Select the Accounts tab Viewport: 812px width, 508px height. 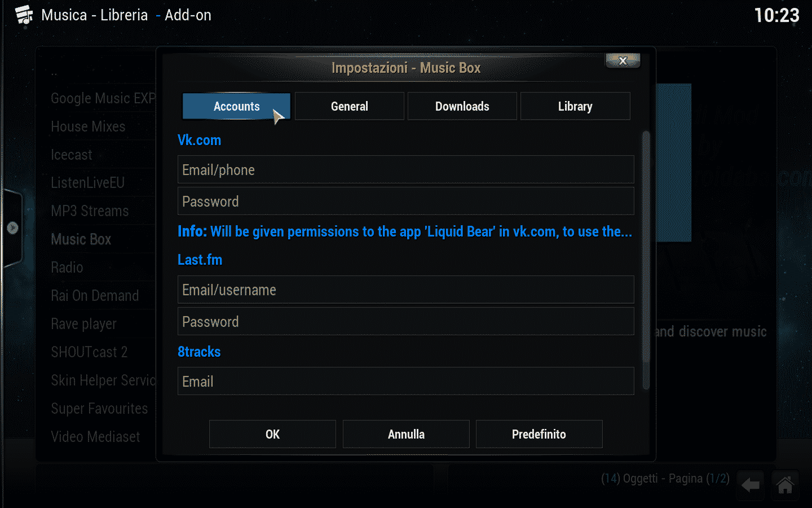pyautogui.click(x=236, y=106)
